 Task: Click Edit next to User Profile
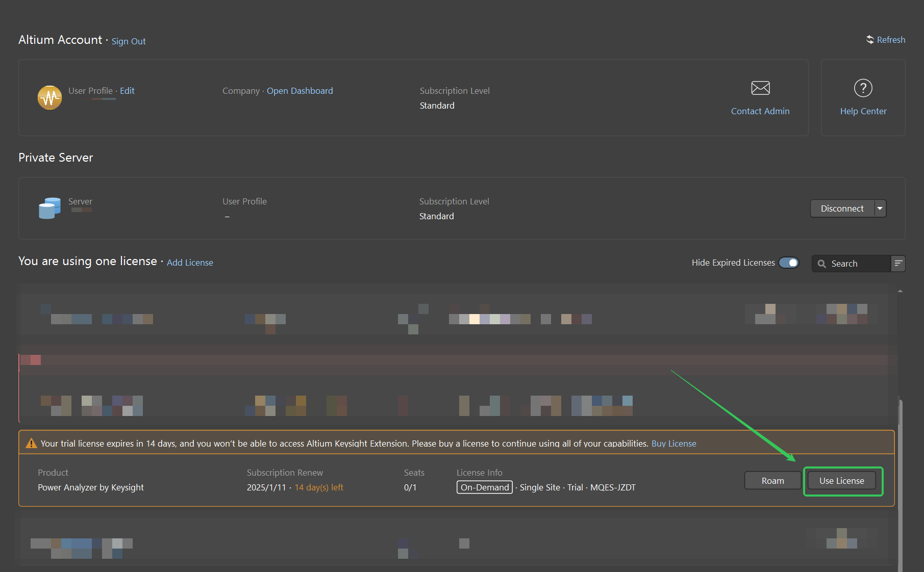(127, 91)
